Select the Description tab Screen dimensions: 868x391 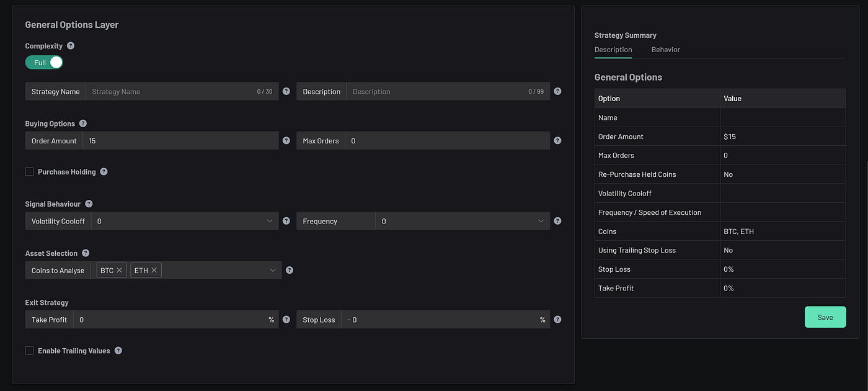point(613,50)
